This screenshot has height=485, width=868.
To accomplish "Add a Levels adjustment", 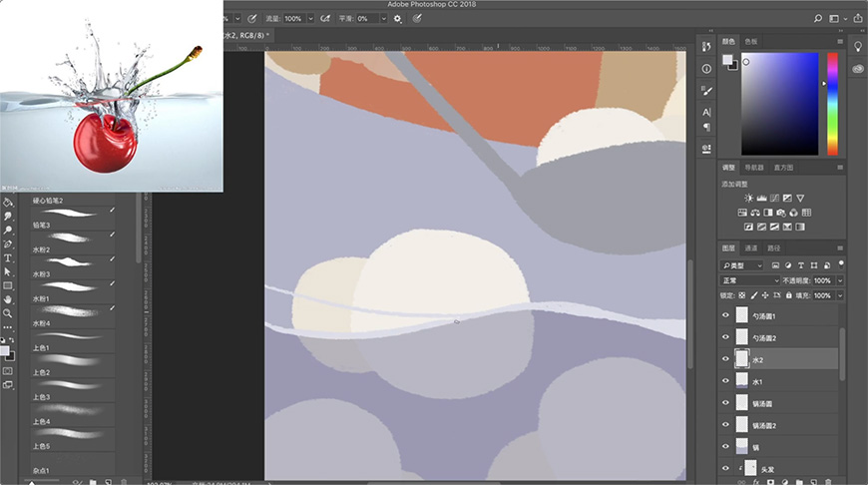I will [761, 199].
